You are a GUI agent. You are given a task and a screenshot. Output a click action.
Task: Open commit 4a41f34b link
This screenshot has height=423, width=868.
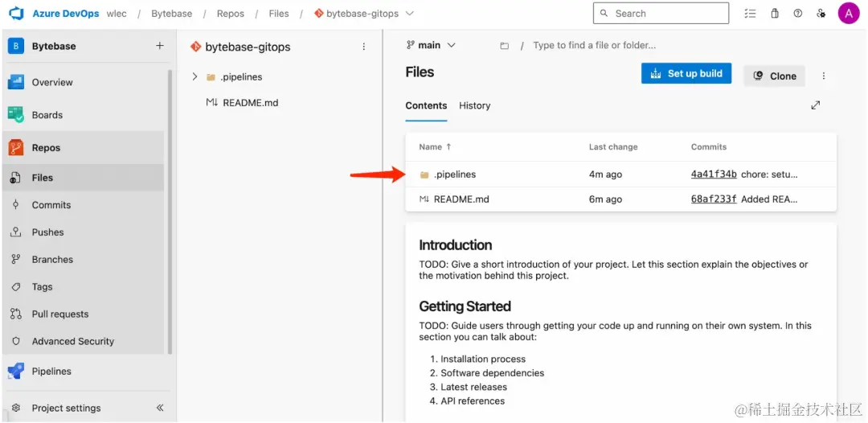point(714,175)
